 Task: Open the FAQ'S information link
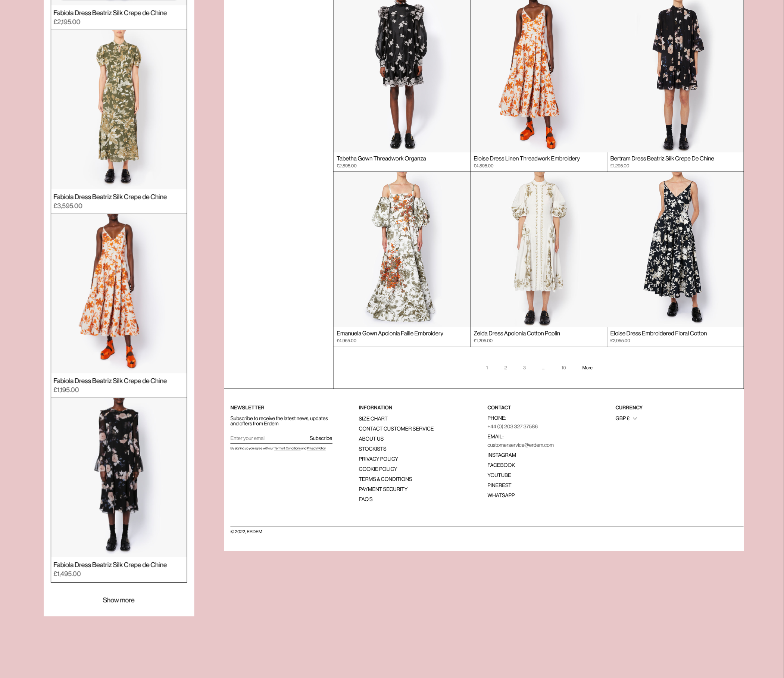(x=366, y=499)
